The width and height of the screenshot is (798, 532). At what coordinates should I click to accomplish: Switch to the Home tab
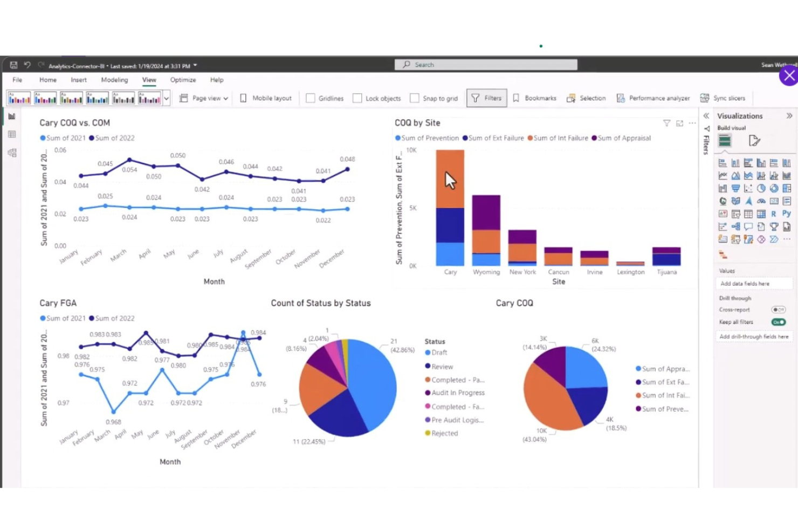point(48,80)
